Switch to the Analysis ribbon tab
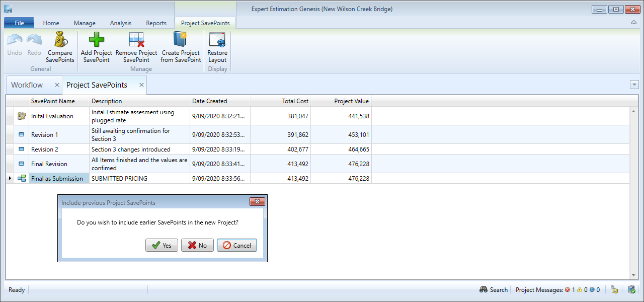This screenshot has height=302, width=644. (x=120, y=23)
